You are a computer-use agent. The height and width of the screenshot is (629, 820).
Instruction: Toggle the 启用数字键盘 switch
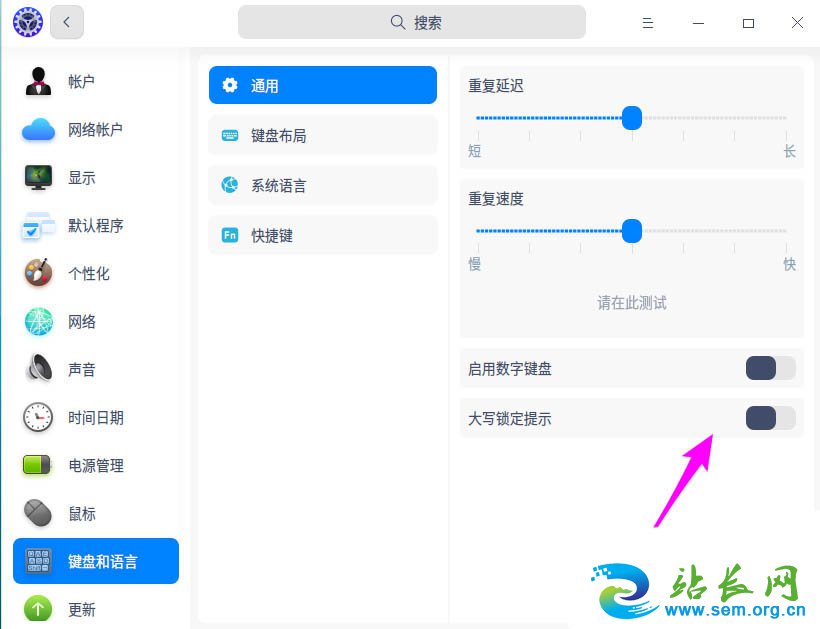pos(770,368)
